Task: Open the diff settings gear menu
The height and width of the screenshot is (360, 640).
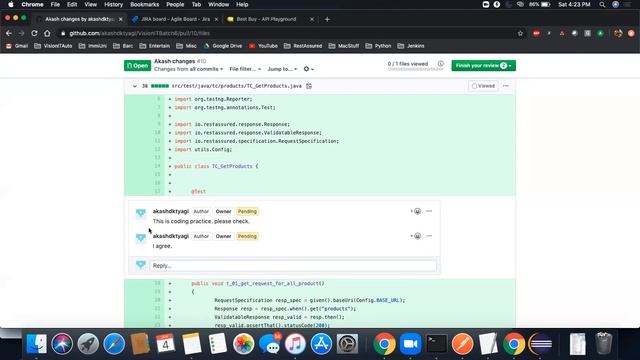Action: [308, 69]
